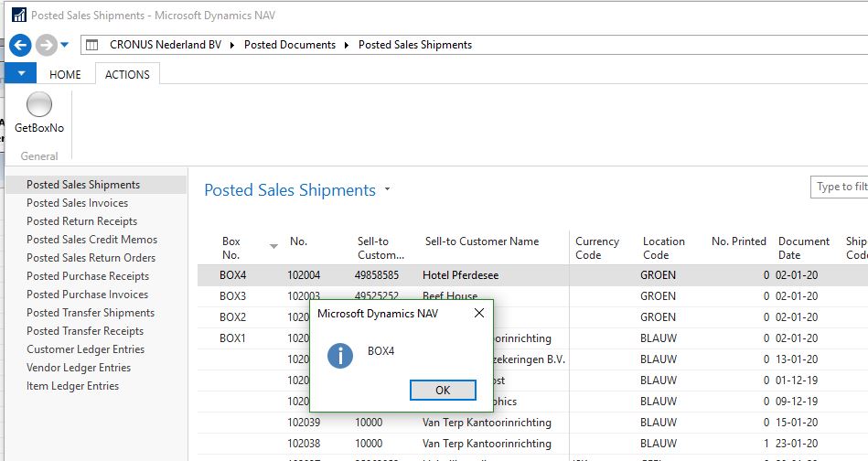Image resolution: width=868 pixels, height=461 pixels.
Task: Click CRONUS Nederland BV in address bar
Action: (x=163, y=45)
